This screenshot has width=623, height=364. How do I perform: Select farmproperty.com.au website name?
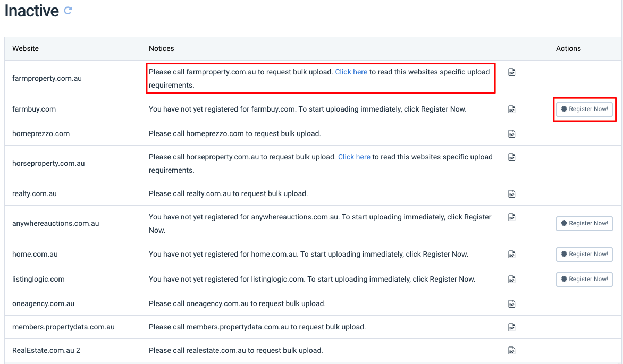47,78
